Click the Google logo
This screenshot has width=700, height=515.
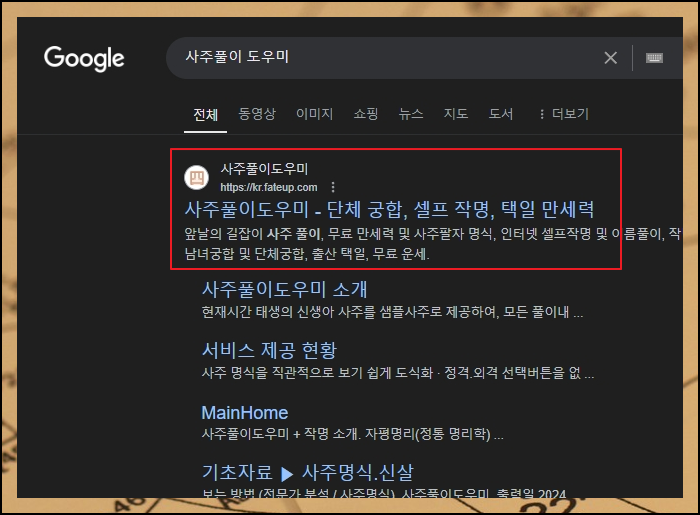coord(84,58)
